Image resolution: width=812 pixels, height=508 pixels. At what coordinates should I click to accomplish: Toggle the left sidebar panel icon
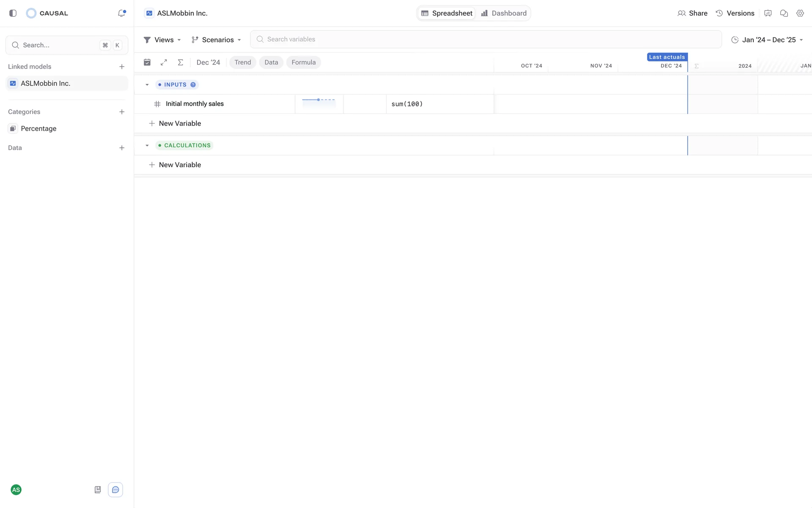click(13, 13)
